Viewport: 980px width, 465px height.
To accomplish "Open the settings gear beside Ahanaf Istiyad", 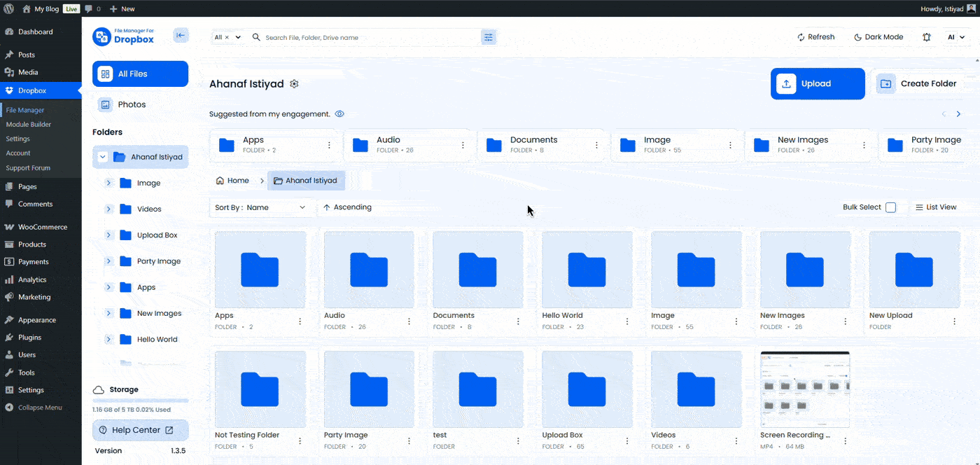I will (x=294, y=83).
